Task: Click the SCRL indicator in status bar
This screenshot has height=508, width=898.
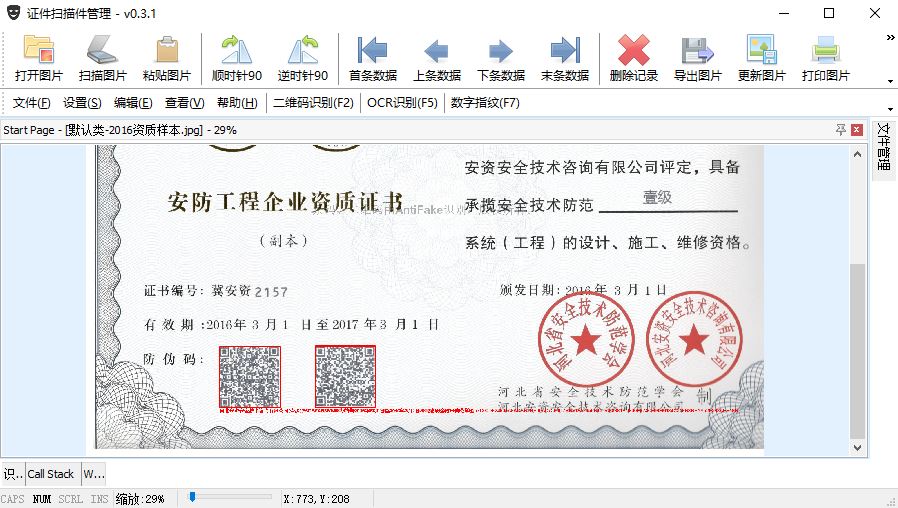Action: click(x=70, y=499)
